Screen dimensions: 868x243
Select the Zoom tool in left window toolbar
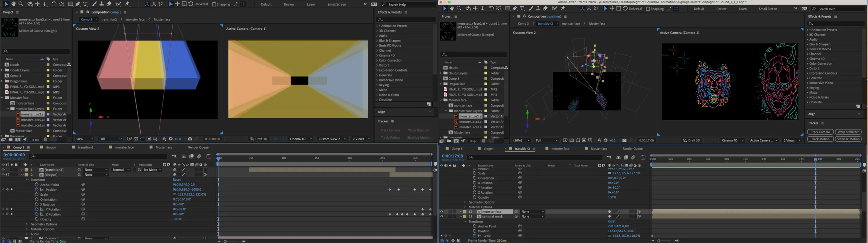[21, 4]
